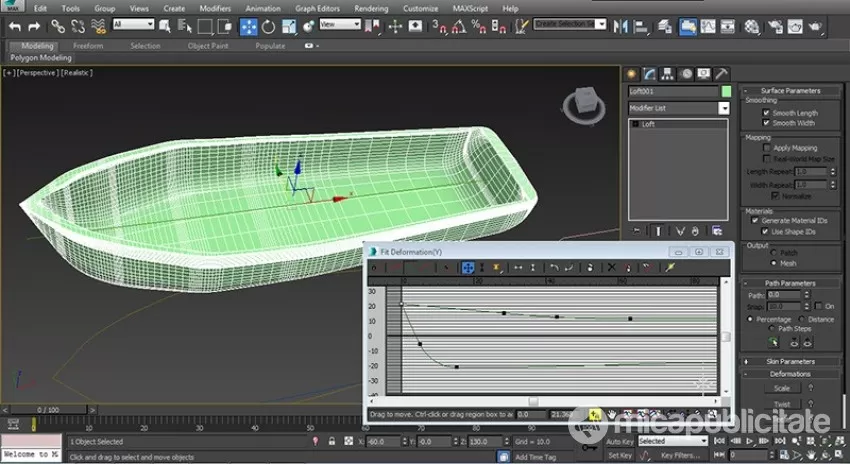Click the Loft object color swatch
Screen dimensions: 850x464
pos(726,91)
